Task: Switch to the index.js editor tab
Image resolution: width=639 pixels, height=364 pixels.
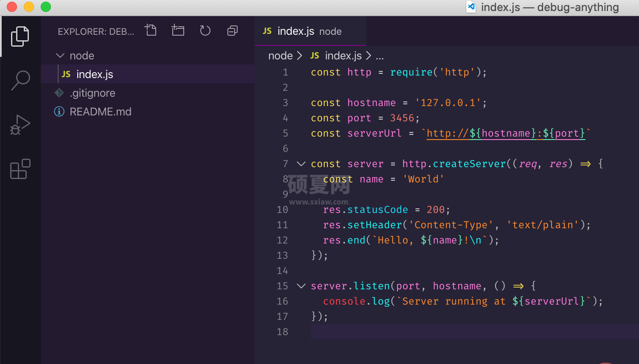Action: coord(310,31)
